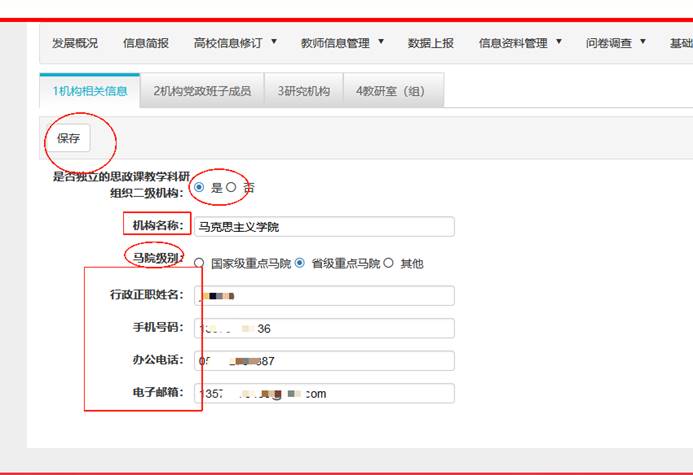Open the 4教研室（组） tab

click(390, 91)
